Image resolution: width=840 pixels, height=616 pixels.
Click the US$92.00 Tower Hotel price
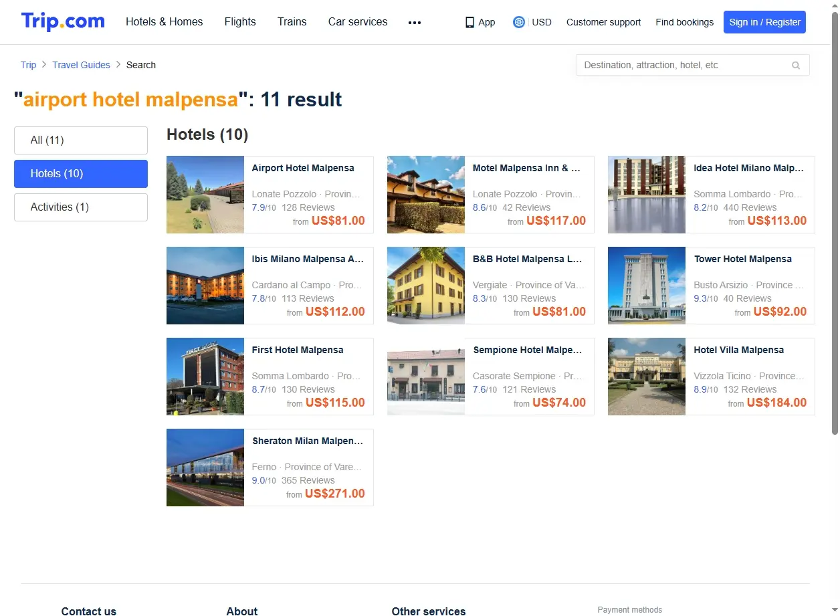(x=780, y=312)
